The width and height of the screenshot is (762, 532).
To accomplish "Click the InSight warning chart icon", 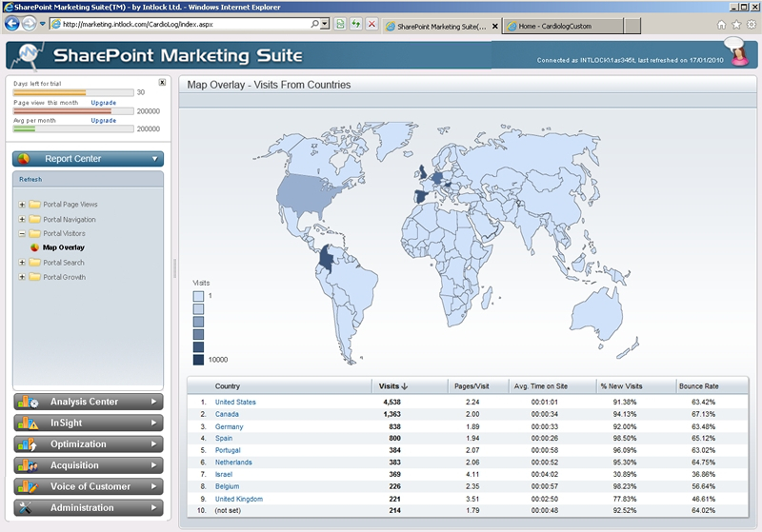I will coord(29,423).
